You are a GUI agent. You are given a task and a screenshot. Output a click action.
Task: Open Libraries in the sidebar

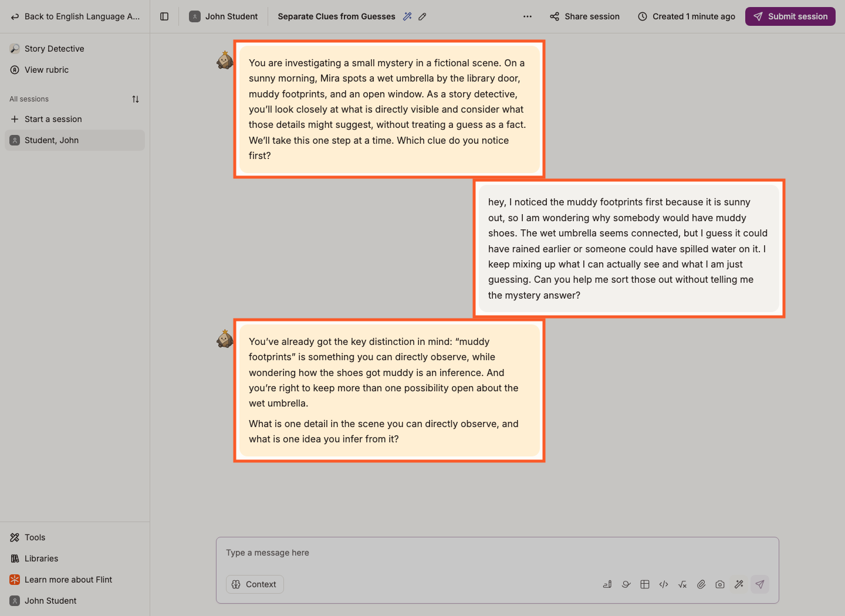[75, 559]
